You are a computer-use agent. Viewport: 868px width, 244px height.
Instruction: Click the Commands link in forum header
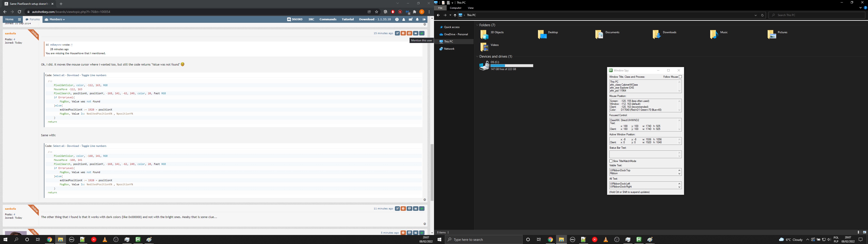[328, 20]
